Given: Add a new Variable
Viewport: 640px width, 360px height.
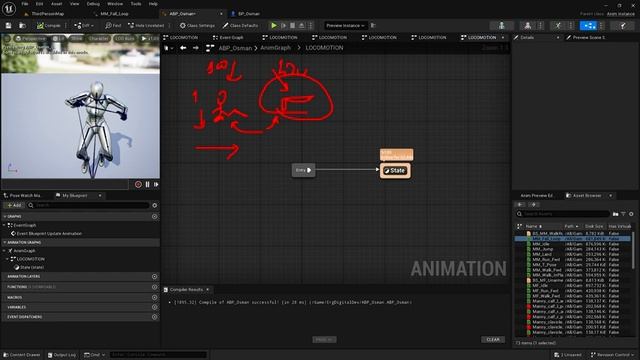Looking at the screenshot, I should 155,307.
